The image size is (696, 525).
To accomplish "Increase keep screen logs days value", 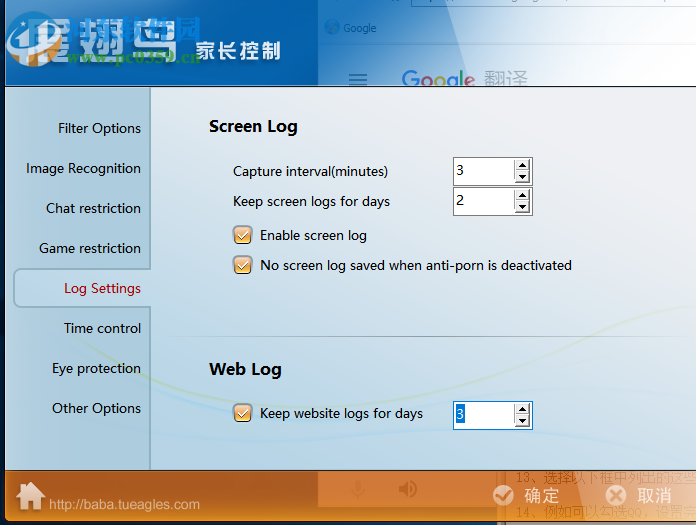I will pos(522,196).
